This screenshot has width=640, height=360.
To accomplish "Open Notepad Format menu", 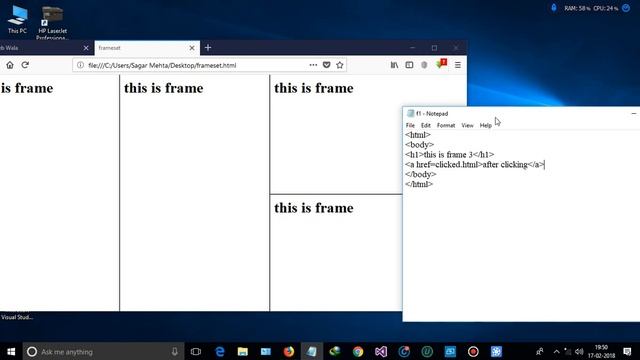I will click(x=446, y=125).
